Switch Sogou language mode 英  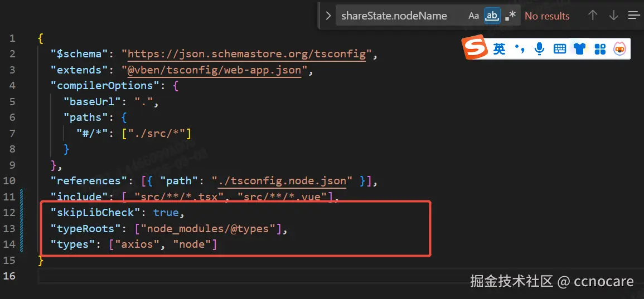click(x=499, y=49)
